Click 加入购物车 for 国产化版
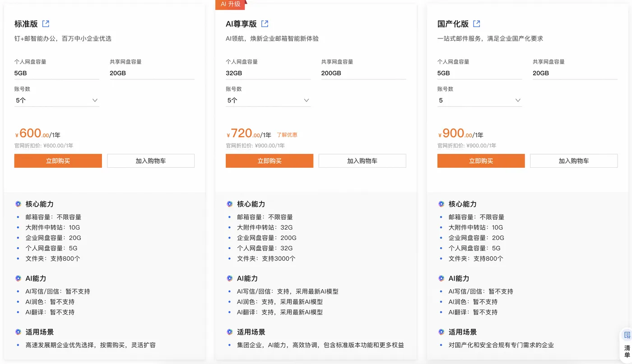The image size is (632, 364). click(574, 161)
